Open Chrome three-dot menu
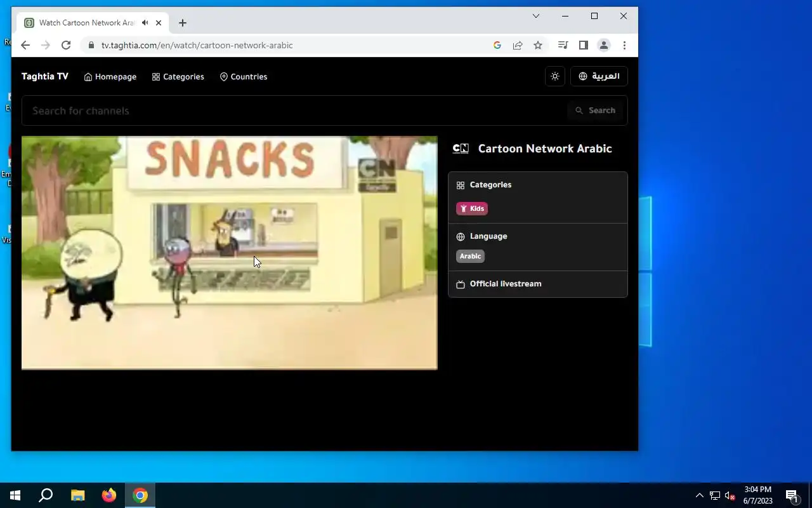Screen dimensions: 812x508 [x=624, y=45]
